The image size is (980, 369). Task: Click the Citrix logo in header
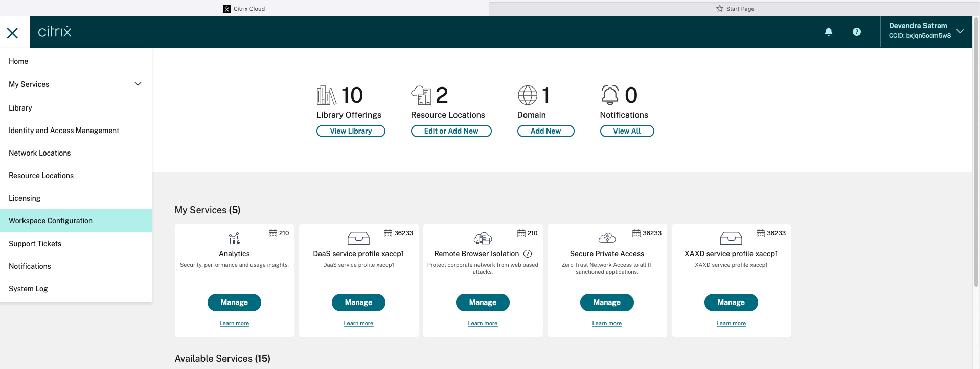coord(55,32)
